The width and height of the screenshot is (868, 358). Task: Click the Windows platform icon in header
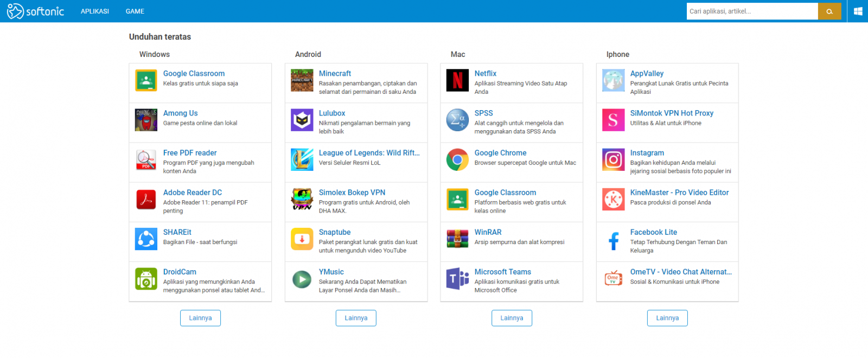[x=858, y=11]
